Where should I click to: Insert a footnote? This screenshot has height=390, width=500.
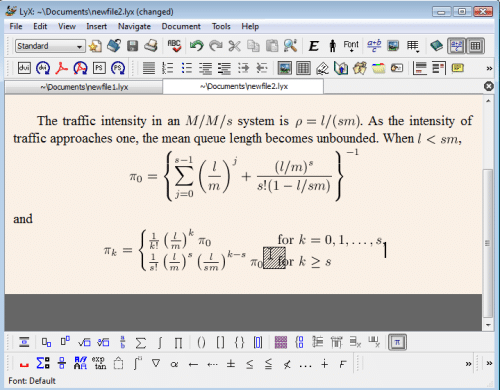point(420,68)
